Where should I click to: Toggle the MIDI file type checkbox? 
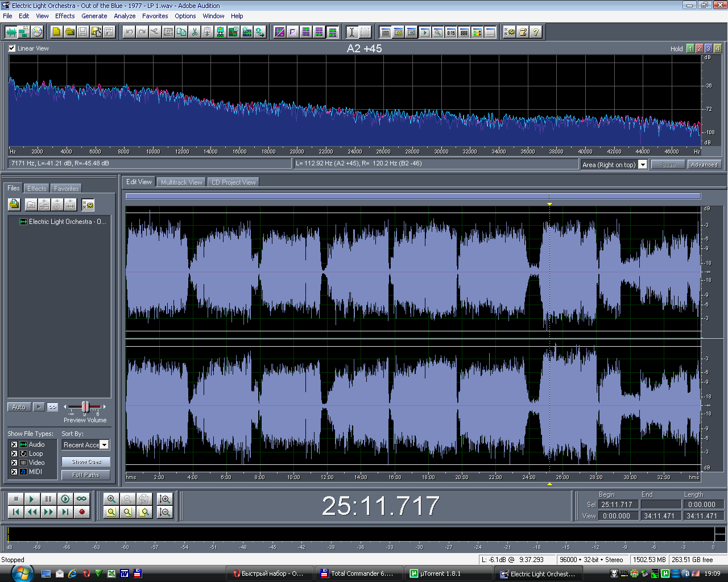(14, 472)
